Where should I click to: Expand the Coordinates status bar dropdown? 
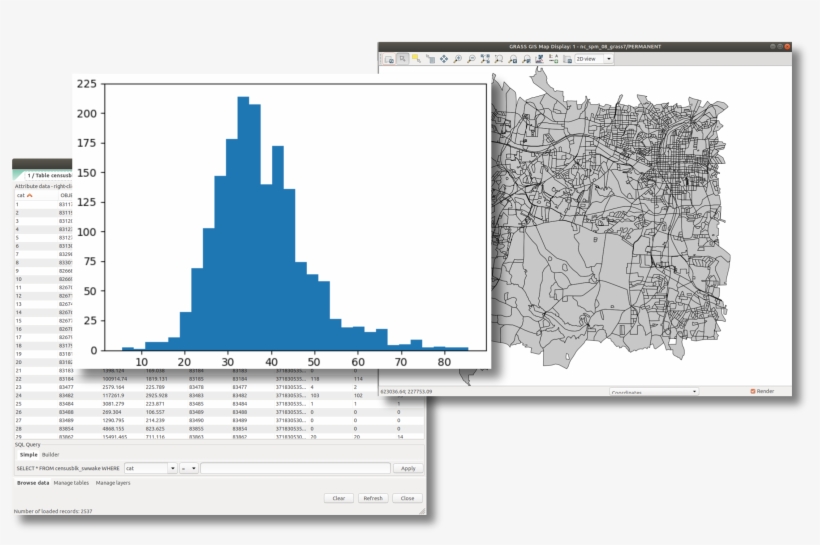point(694,391)
